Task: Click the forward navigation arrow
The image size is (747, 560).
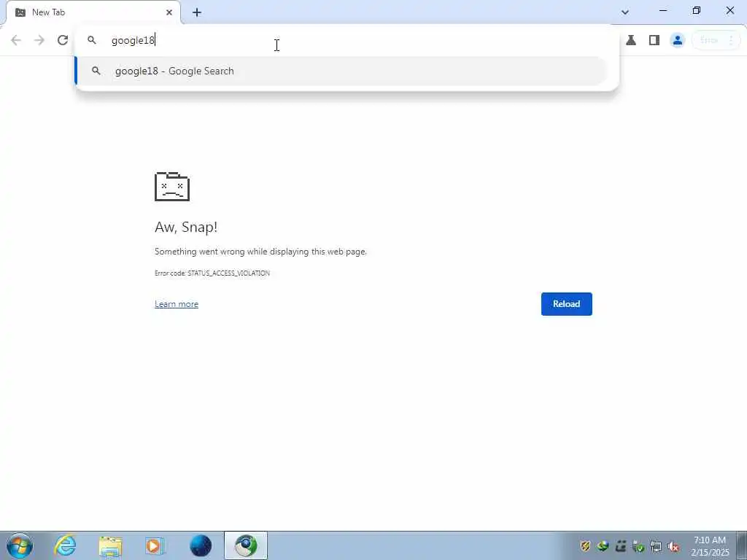Action: [39, 40]
